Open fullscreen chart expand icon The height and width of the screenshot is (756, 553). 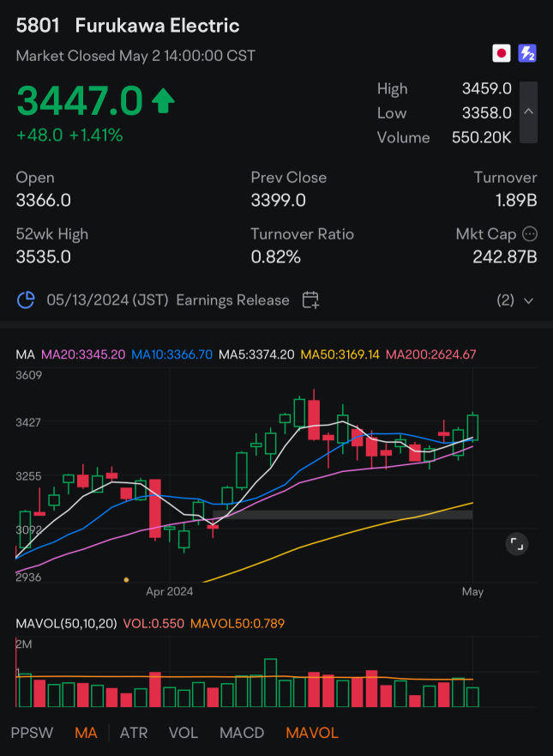click(517, 544)
